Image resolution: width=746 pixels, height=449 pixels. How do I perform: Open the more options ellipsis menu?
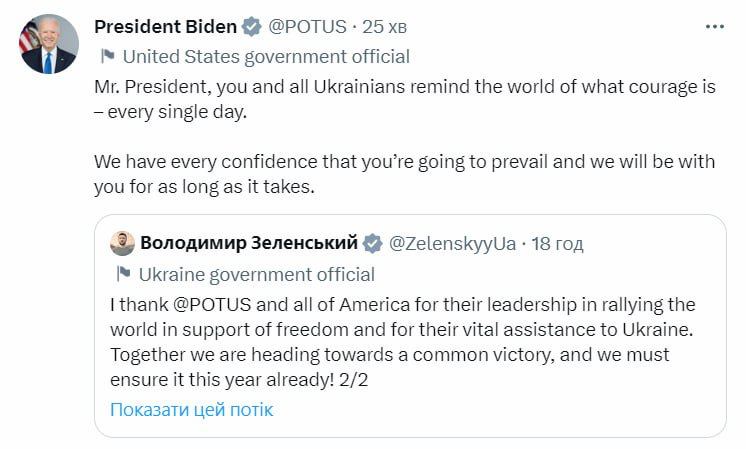coord(715,26)
